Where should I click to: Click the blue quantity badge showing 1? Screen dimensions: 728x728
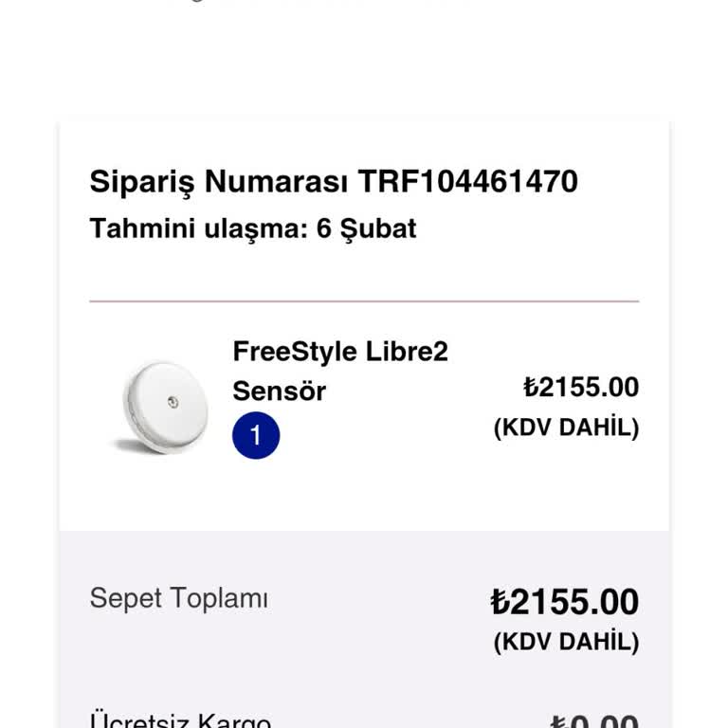(256, 436)
